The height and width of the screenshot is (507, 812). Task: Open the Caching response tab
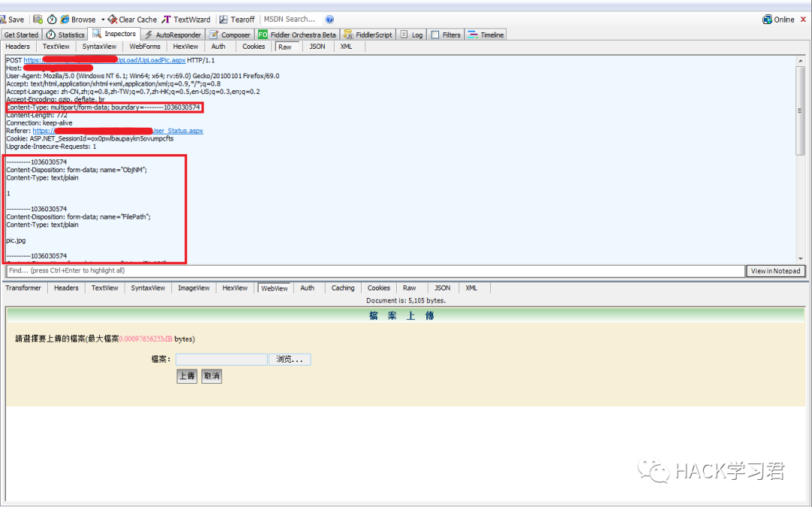point(344,288)
